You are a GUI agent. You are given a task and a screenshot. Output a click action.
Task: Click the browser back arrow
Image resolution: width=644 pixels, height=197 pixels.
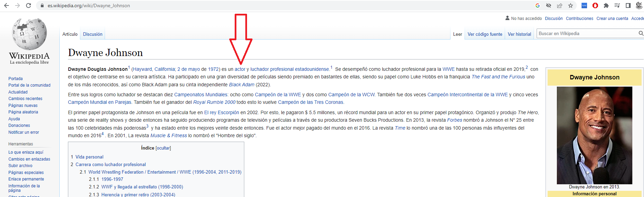click(7, 6)
